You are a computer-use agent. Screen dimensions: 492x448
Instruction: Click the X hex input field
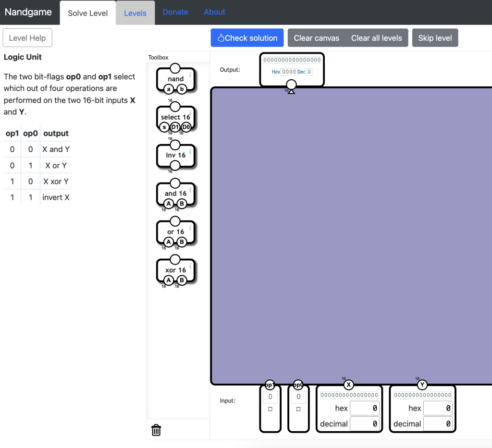click(364, 408)
